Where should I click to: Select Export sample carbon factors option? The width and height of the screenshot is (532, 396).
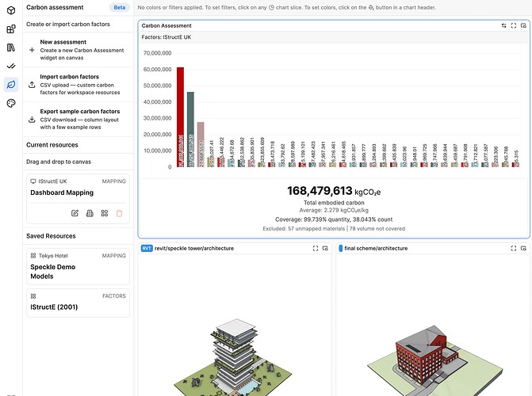[x=78, y=119]
